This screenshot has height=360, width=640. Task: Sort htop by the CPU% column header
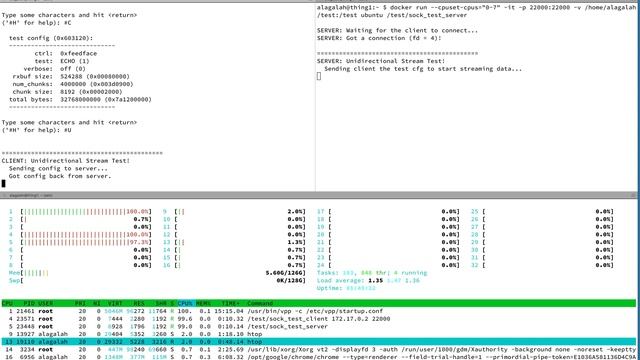tap(185, 303)
